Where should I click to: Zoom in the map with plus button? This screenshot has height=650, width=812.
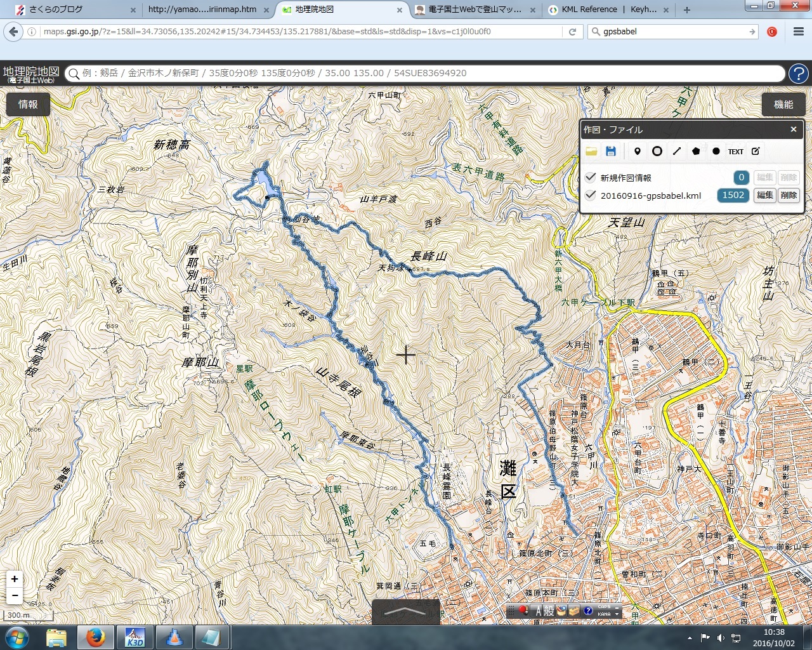click(15, 579)
